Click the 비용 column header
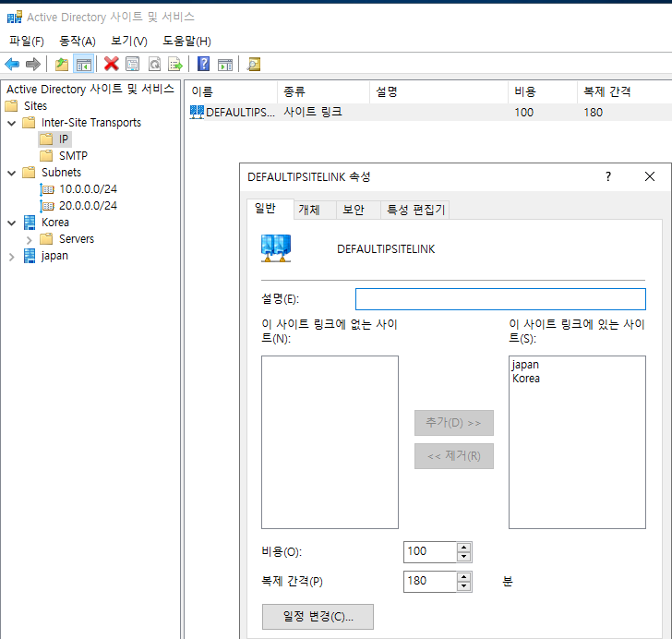 pyautogui.click(x=543, y=91)
